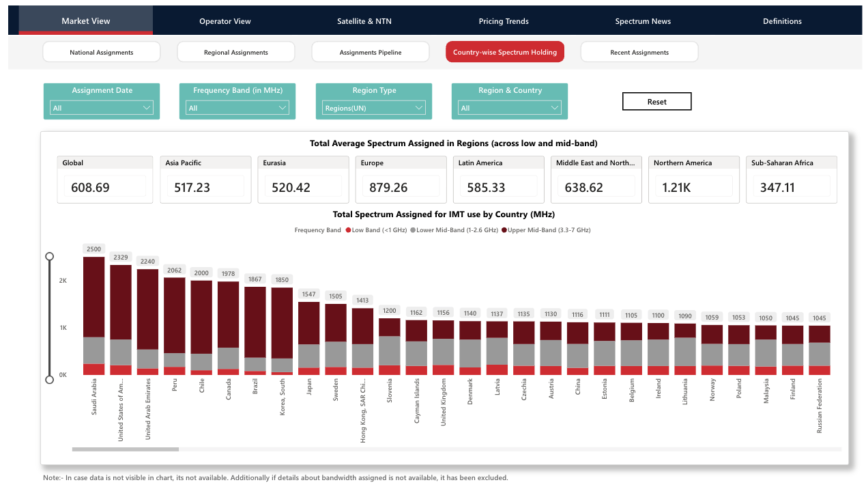Click the Upper Mid-Band legend marker
The width and height of the screenshot is (868, 489).
point(504,230)
